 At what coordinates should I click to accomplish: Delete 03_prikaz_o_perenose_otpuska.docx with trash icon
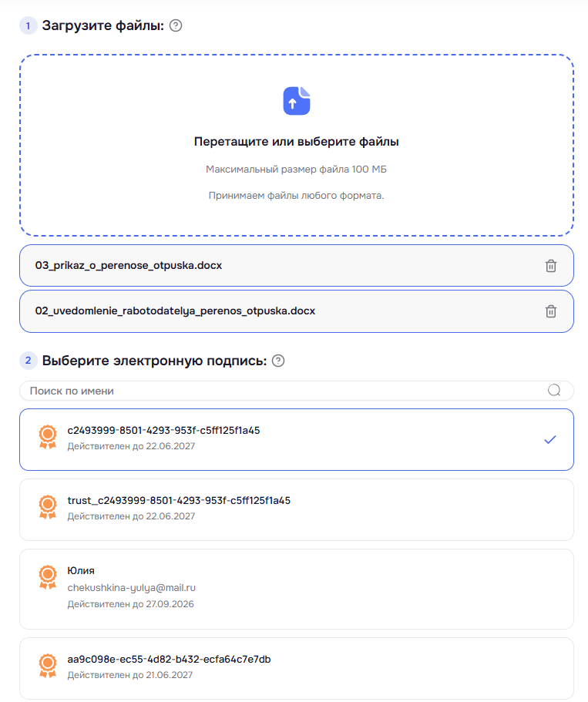(551, 266)
